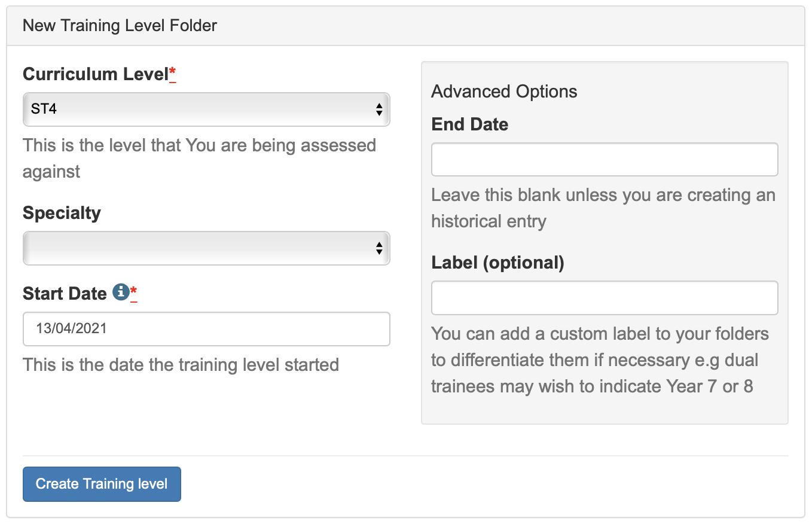Click the red asterisk beside Curriculum Level
This screenshot has height=524, width=812.
[x=172, y=74]
